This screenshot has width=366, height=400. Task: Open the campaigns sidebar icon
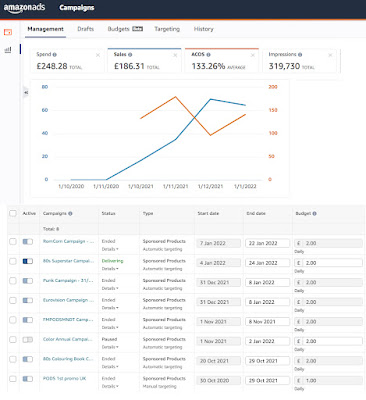click(8, 32)
